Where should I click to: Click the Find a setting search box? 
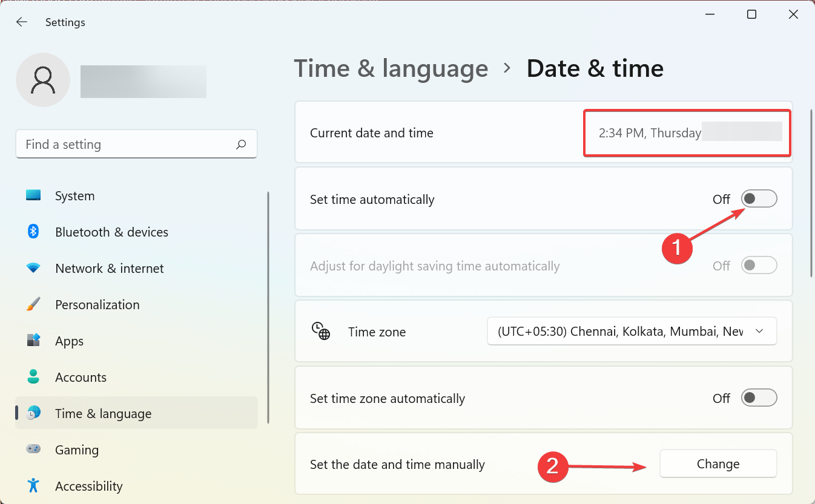[136, 144]
